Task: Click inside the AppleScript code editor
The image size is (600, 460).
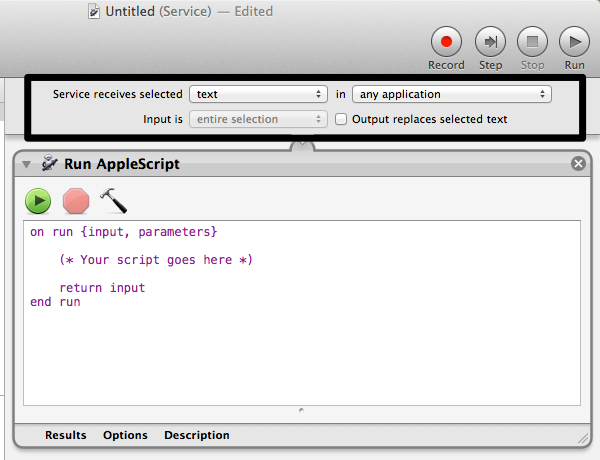Action: click(x=302, y=313)
